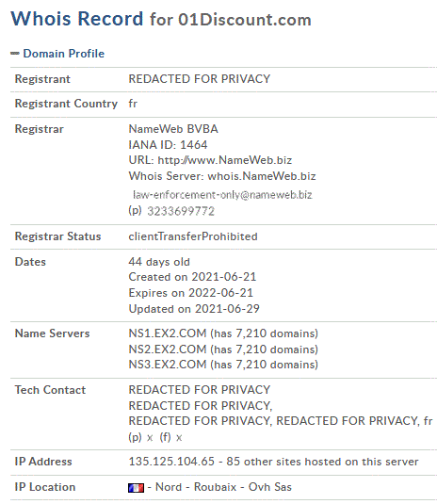
Task: Click the law-enforcement-only@nameweb.biz email
Action: point(222,195)
